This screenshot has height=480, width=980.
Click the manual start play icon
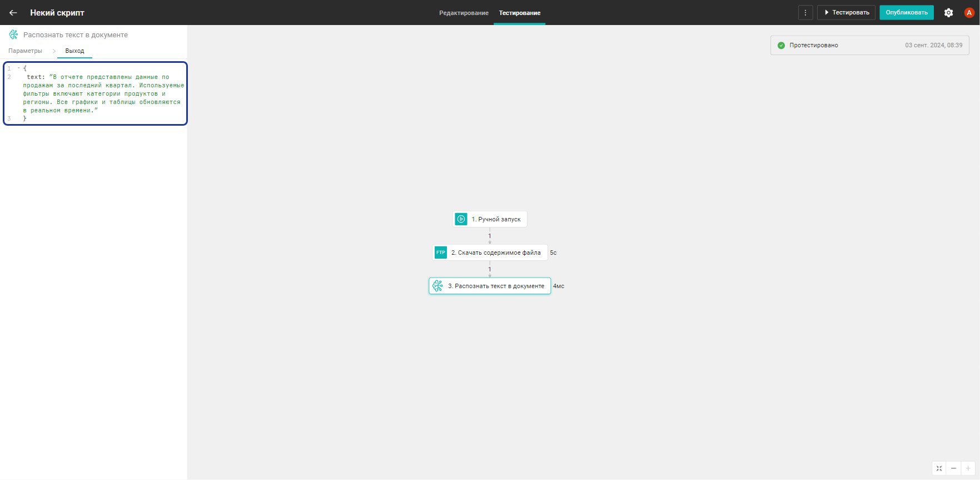461,219
